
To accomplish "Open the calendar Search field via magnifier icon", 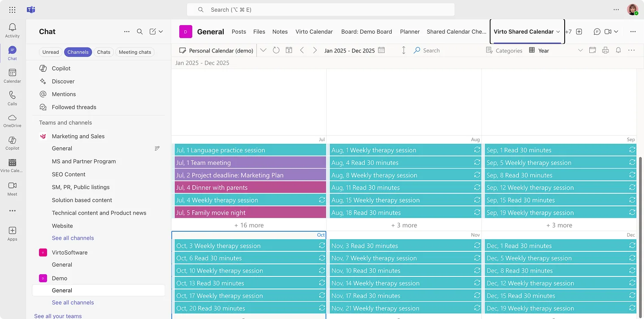I will click(x=415, y=50).
